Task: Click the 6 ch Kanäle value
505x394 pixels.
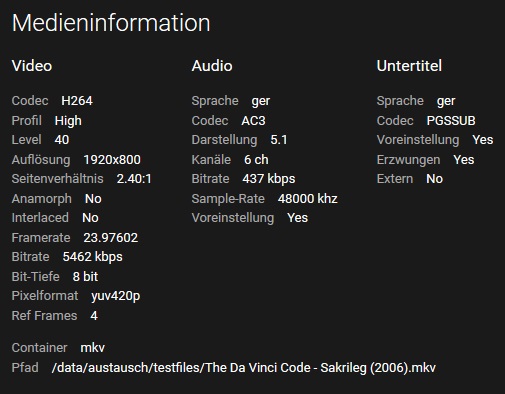Action: [x=256, y=160]
